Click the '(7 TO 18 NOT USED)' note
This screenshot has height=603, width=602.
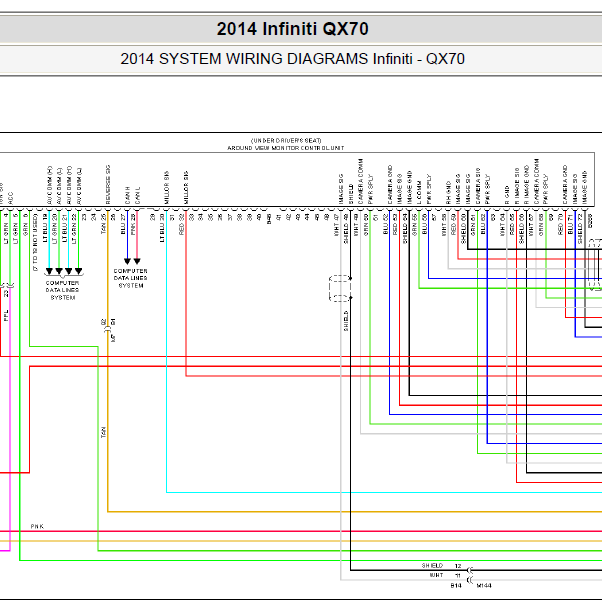(x=35, y=243)
